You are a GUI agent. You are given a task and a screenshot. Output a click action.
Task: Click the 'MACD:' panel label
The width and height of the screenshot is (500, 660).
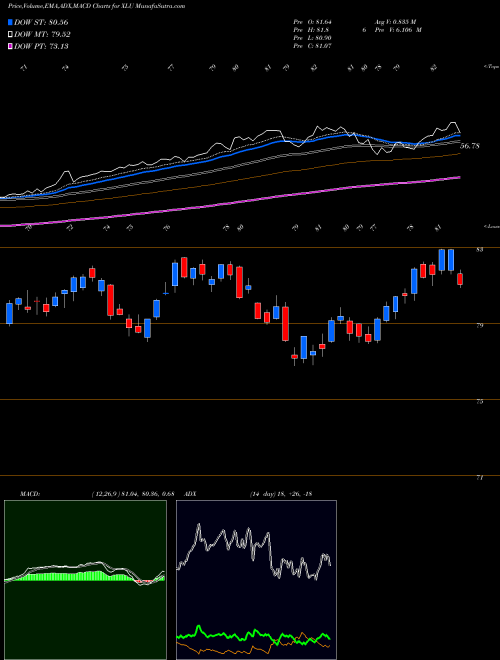point(29,494)
